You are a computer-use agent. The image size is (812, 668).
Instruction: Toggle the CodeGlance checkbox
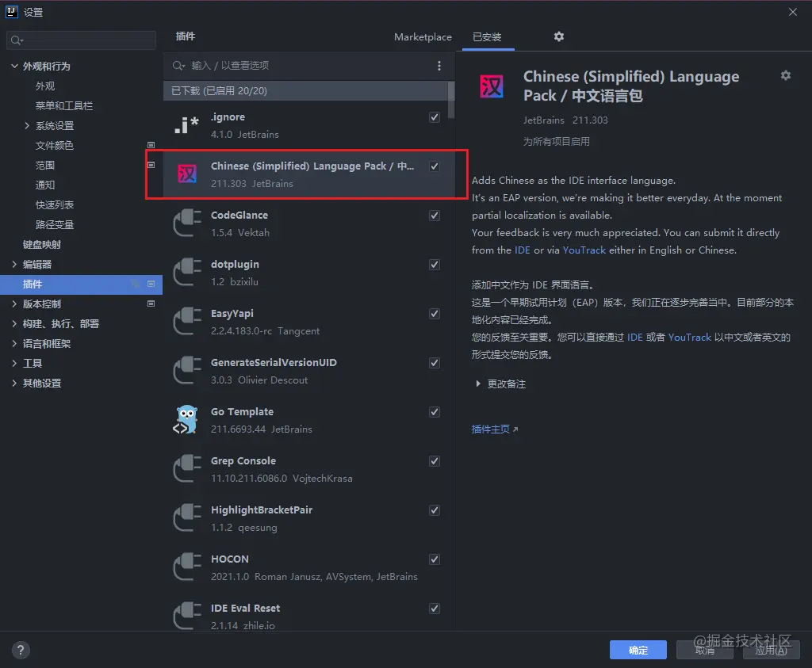[435, 216]
